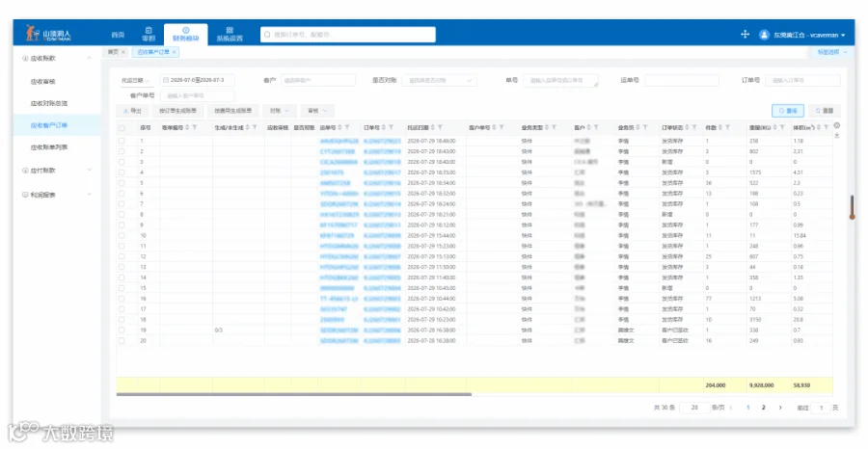Open calendar icon in date range field
This screenshot has height=449, width=868.
point(165,80)
